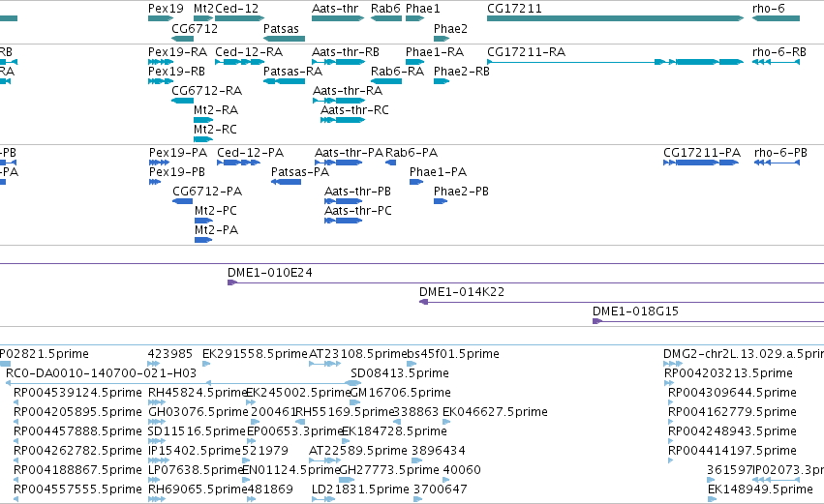Screen dimensions: 824x504
Task: Open the Pex19-RA transcript
Action: [161, 62]
